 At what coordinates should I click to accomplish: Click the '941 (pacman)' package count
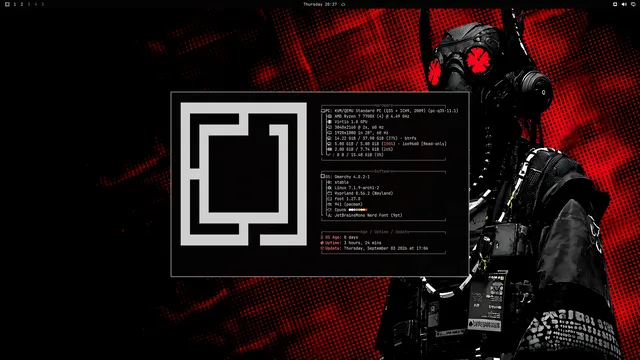click(349, 204)
